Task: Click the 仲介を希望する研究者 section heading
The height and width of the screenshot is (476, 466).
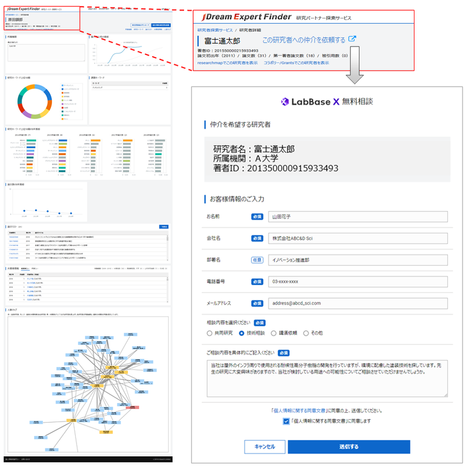Action: click(240, 125)
